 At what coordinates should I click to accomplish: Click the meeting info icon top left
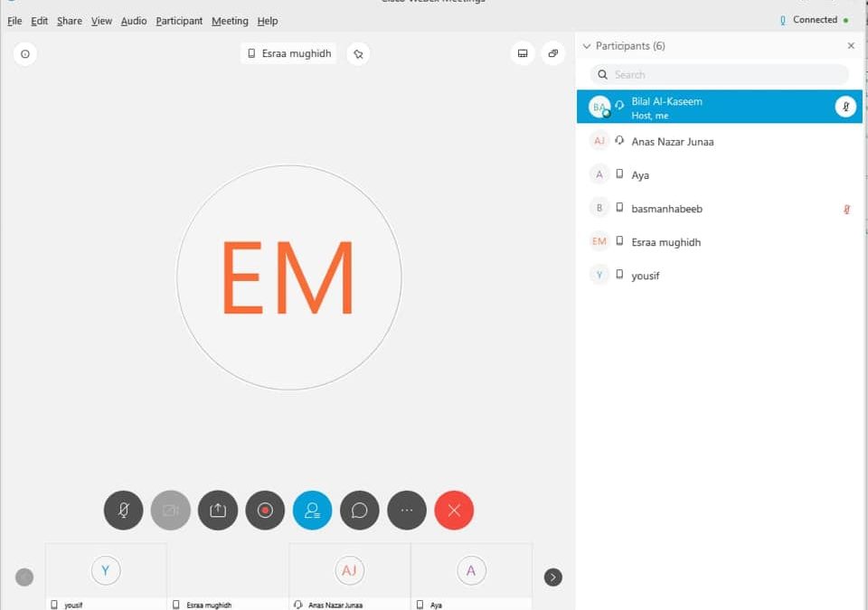point(24,54)
